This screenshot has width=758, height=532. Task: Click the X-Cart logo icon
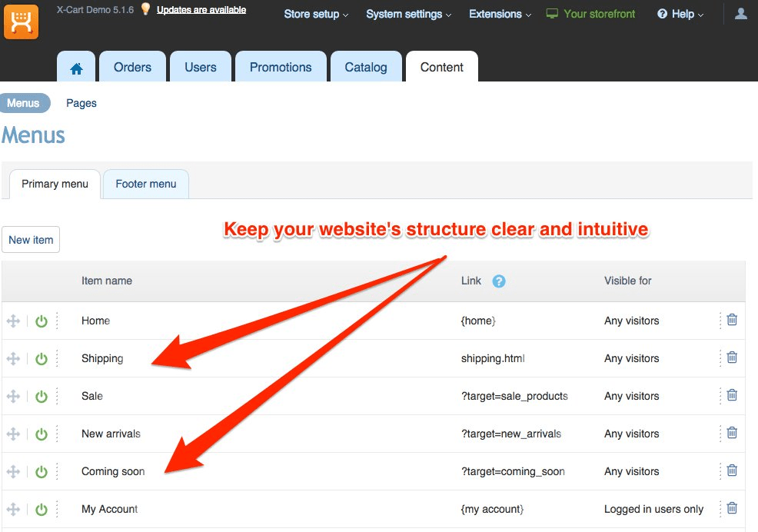click(21, 22)
